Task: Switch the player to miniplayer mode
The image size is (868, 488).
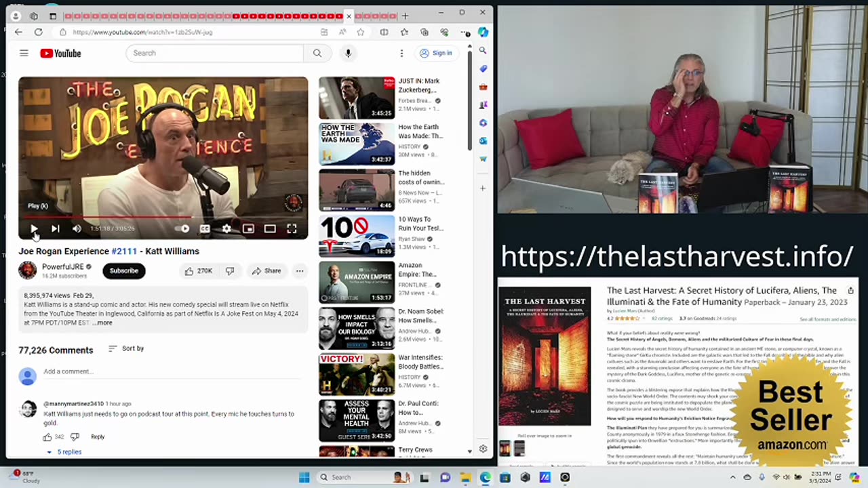Action: pyautogui.click(x=248, y=229)
